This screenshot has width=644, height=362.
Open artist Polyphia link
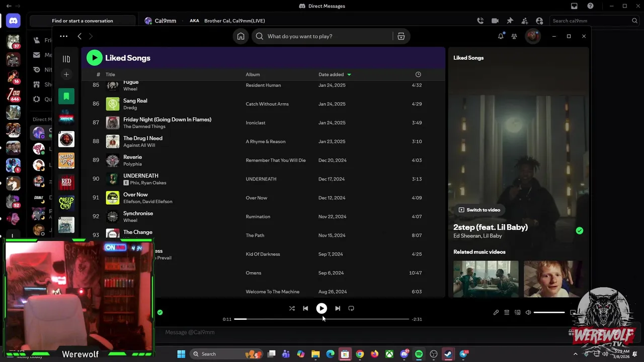point(132,164)
